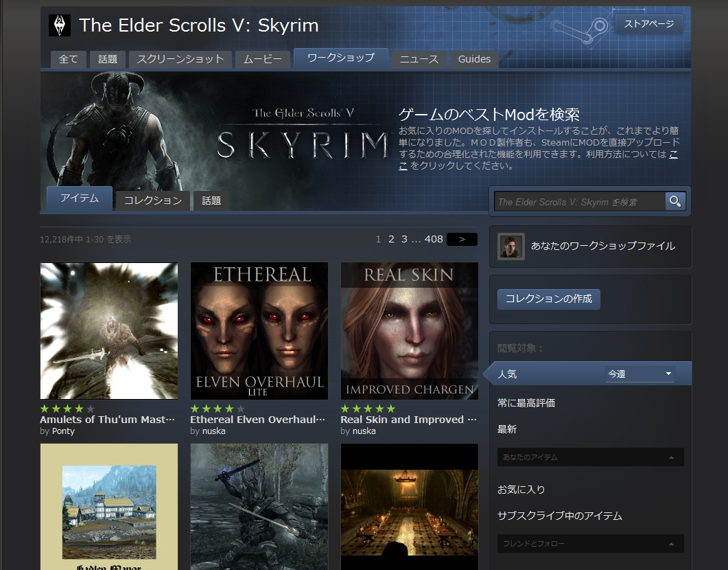Click star rating of Ethereal Elven Overhaul
The image size is (728, 570).
218,409
